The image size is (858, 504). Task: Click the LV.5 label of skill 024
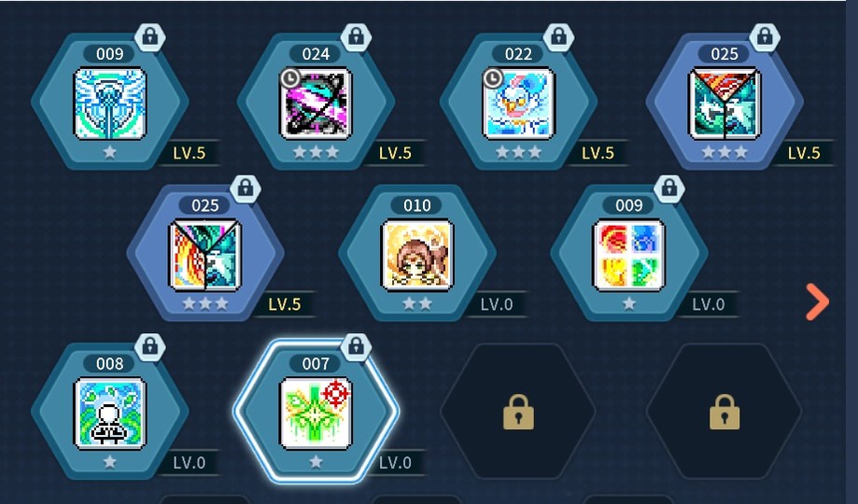(395, 153)
